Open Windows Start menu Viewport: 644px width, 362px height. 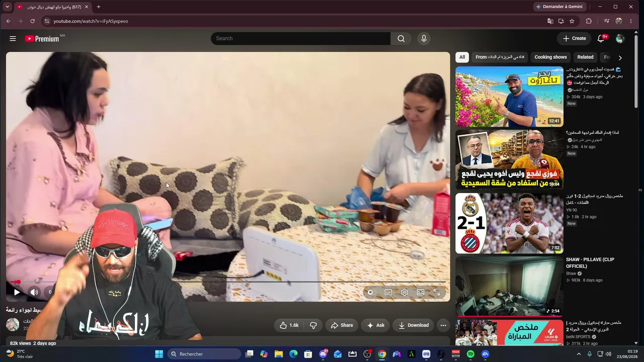159,354
